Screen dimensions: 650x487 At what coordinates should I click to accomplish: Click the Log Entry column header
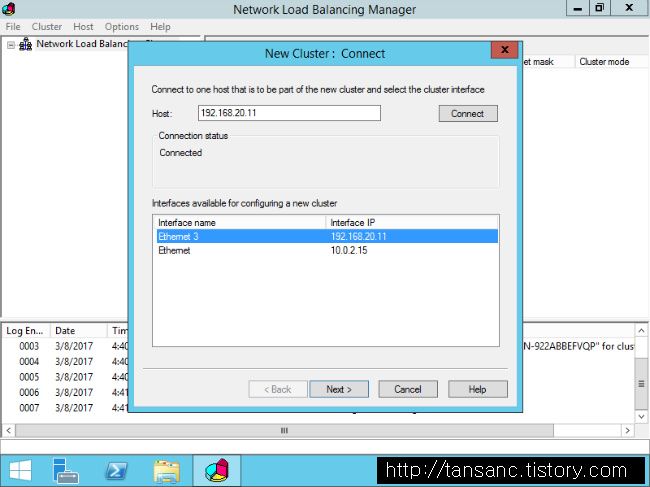[26, 330]
